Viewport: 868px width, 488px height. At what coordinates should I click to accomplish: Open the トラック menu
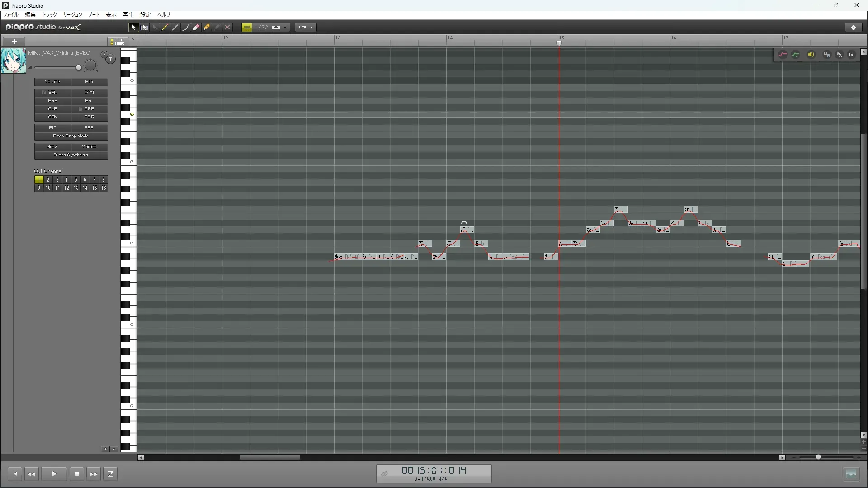pos(49,15)
